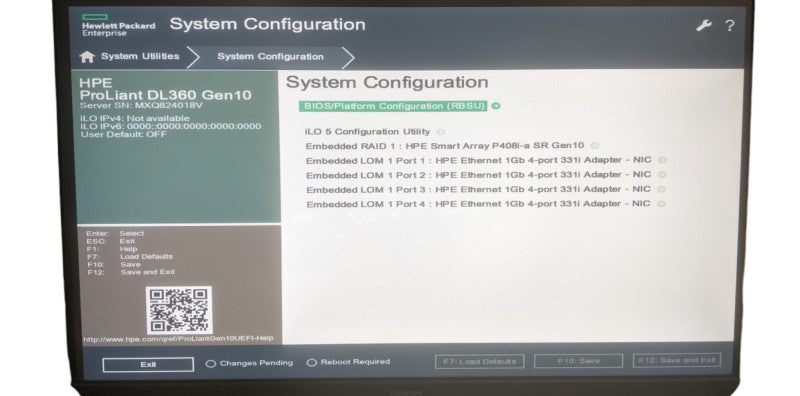The image size is (800, 396).
Task: Click the arrow icon beside Embedded RAID 1
Action: (594, 146)
